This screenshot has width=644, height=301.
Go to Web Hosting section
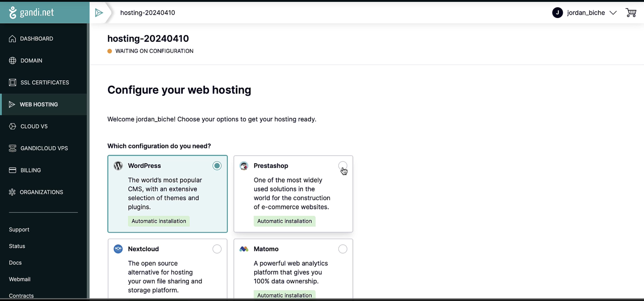(44, 104)
